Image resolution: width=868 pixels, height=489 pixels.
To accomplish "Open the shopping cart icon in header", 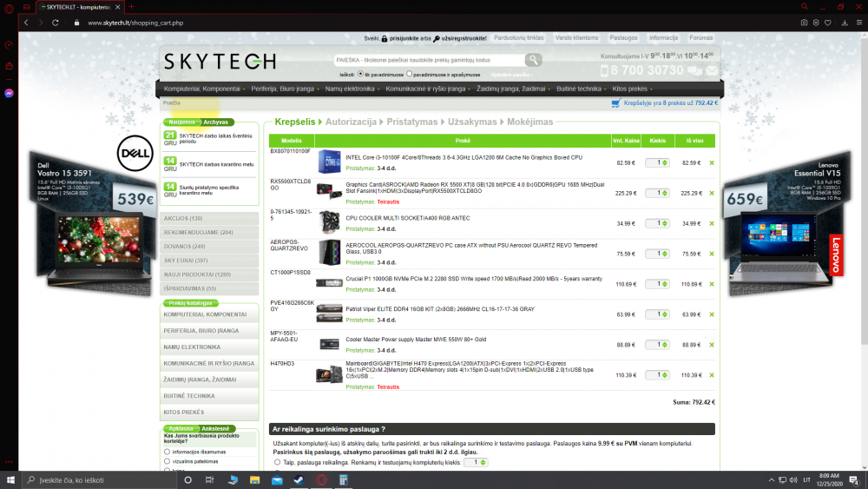I will [x=615, y=103].
